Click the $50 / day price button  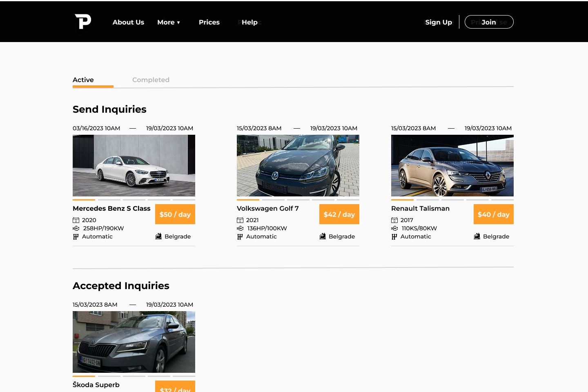[x=175, y=214]
